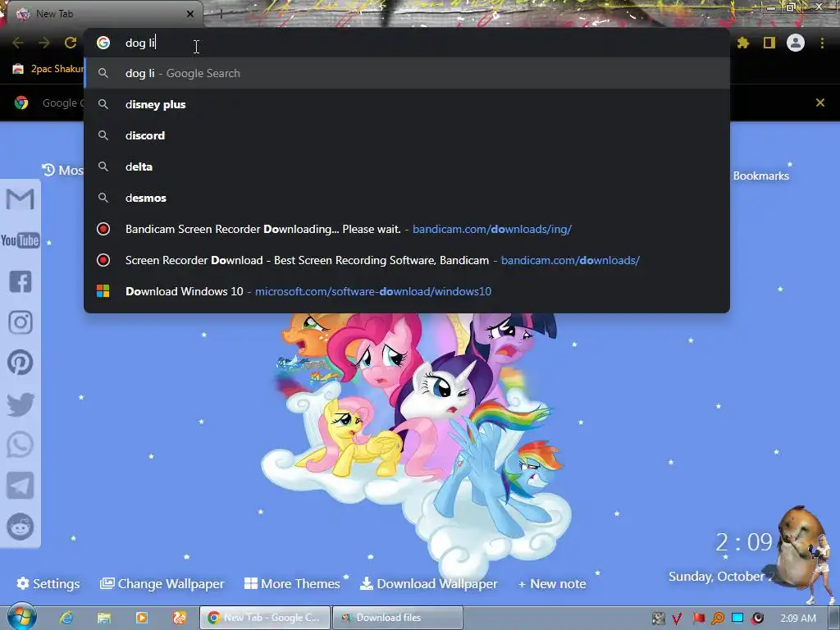840x630 pixels.
Task: Open the 2pac Shakur bookmark
Action: [48, 69]
